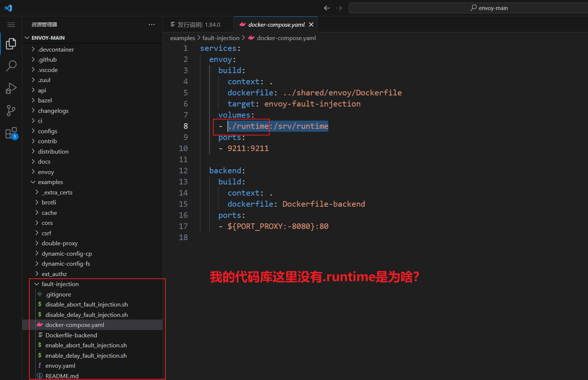This screenshot has height=380, width=588.
Task: Open README.md in the file tree
Action: pyautogui.click(x=92, y=376)
